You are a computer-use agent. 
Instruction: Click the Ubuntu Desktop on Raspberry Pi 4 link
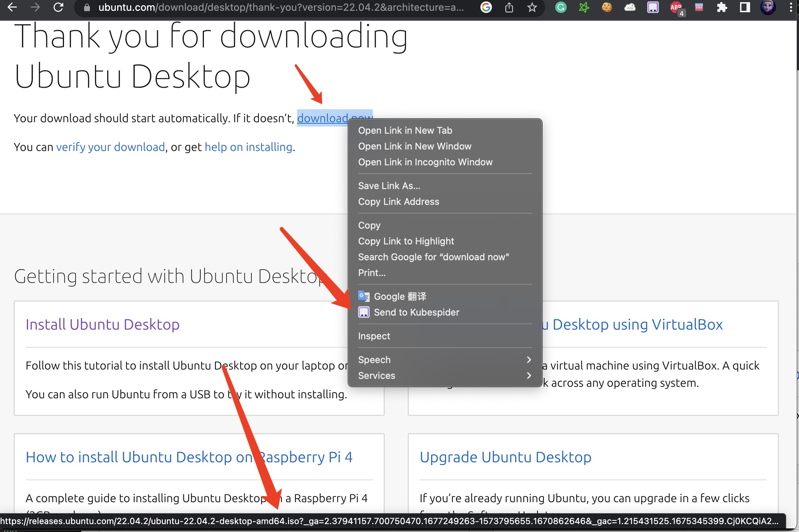coord(190,457)
